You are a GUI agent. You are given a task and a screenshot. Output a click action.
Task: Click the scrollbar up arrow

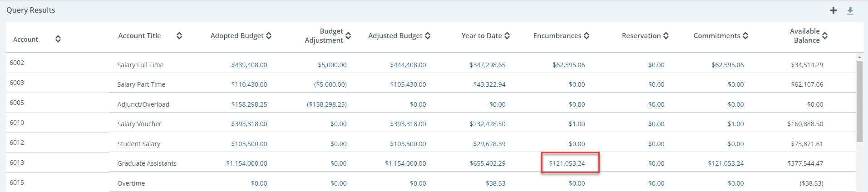click(859, 57)
